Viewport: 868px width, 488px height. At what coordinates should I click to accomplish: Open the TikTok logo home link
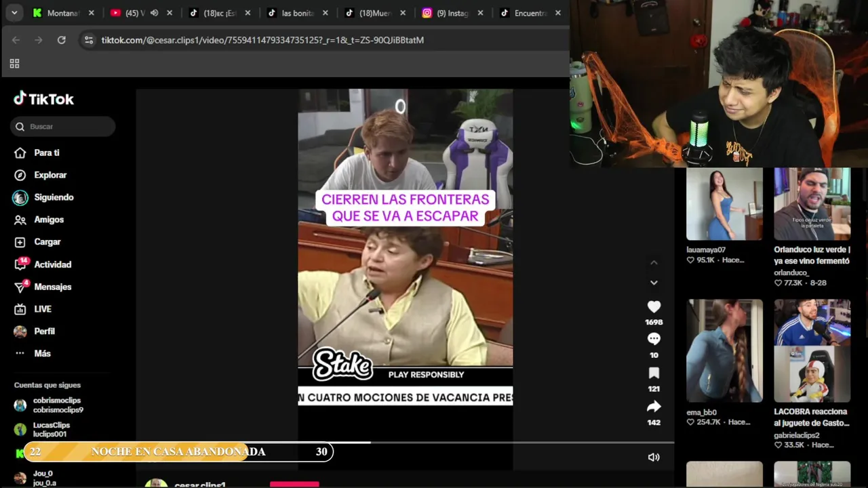(x=44, y=99)
